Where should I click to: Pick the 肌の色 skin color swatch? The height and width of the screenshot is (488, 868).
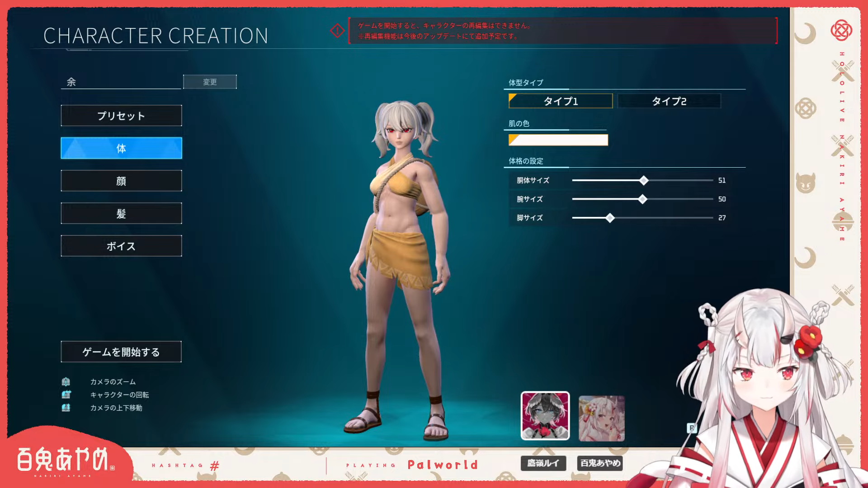558,140
